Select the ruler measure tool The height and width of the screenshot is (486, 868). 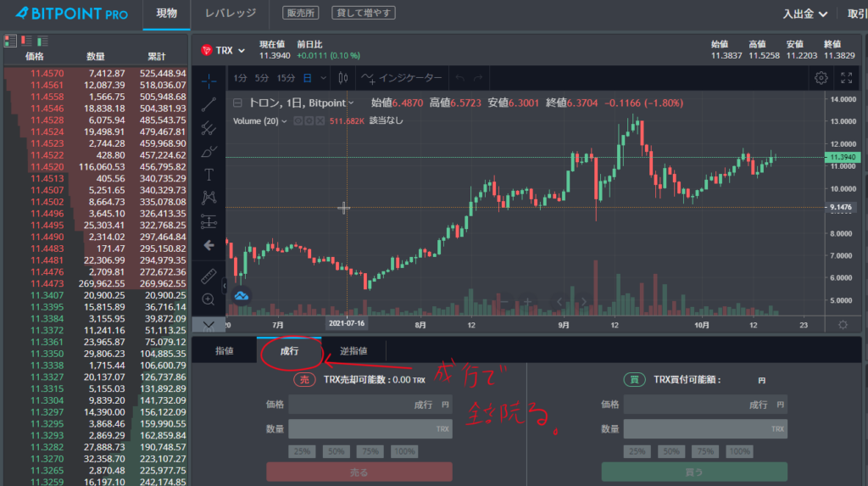click(x=209, y=276)
